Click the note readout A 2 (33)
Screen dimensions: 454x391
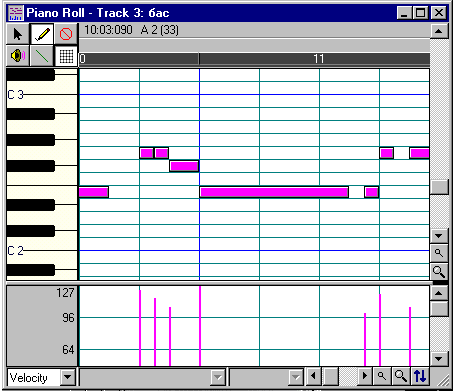tap(160, 30)
